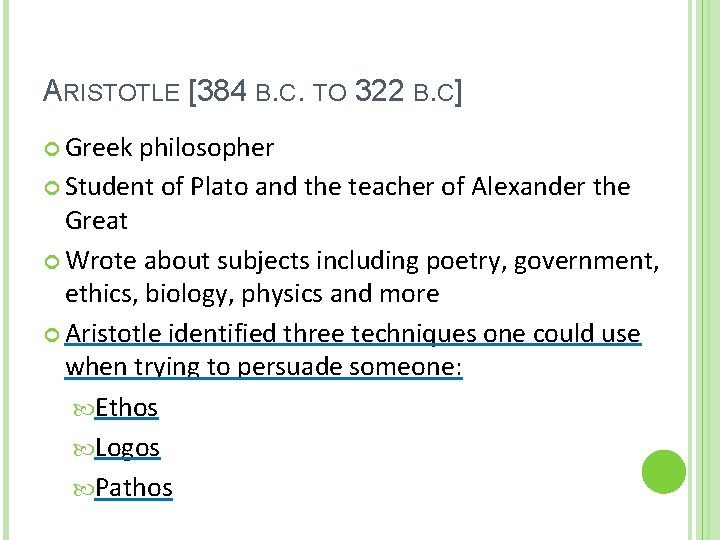Click the large green circle
Screen dimensions: 720x540
pyautogui.click(x=664, y=472)
